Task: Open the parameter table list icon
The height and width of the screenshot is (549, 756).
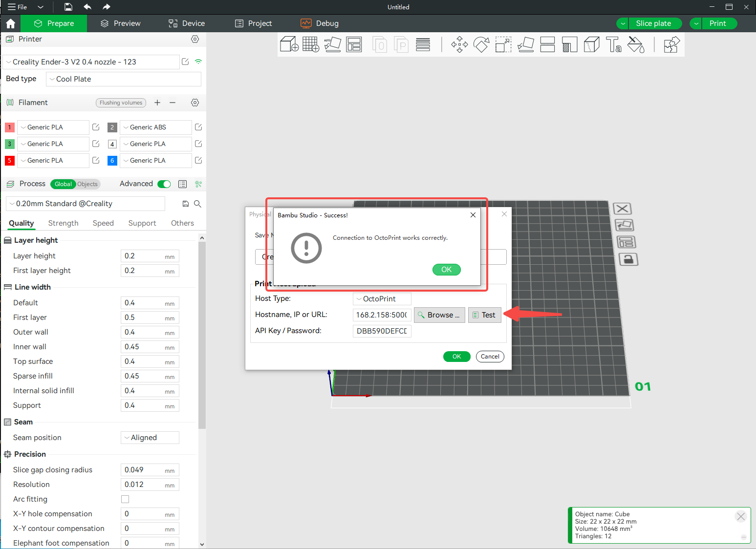Action: [182, 184]
